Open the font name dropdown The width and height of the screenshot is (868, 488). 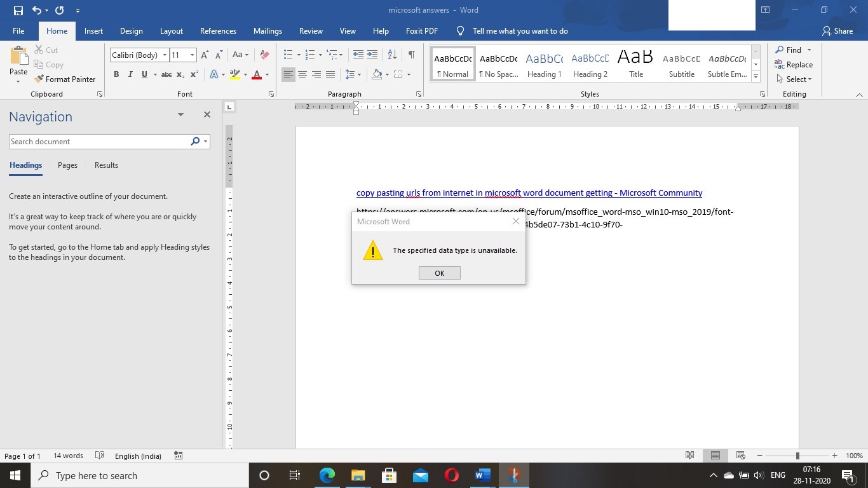click(x=165, y=55)
